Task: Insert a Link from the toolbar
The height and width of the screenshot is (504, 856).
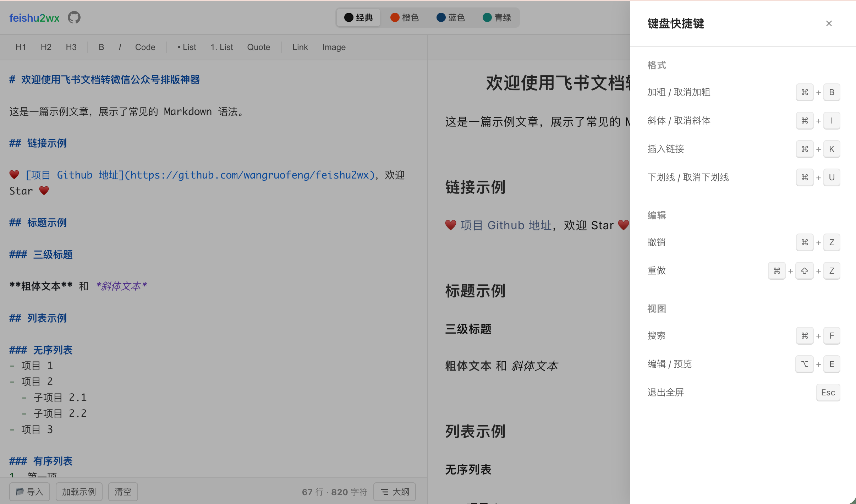Action: click(300, 47)
